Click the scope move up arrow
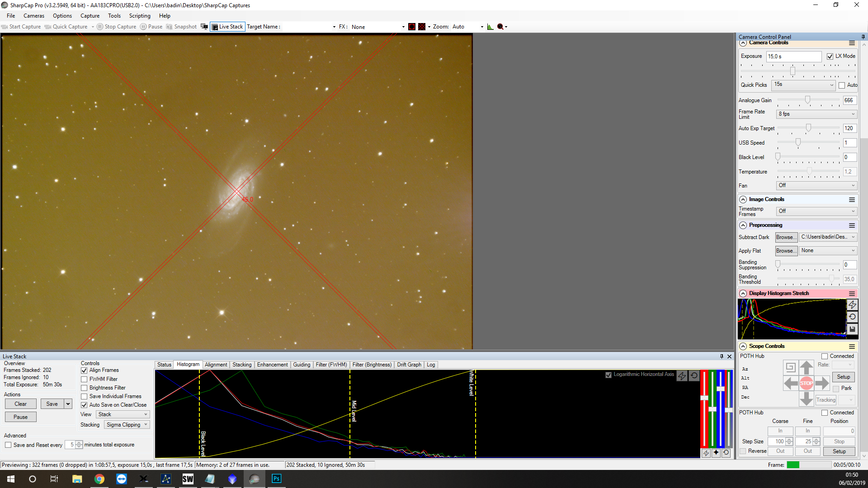Image resolution: width=868 pixels, height=488 pixels. pos(806,367)
